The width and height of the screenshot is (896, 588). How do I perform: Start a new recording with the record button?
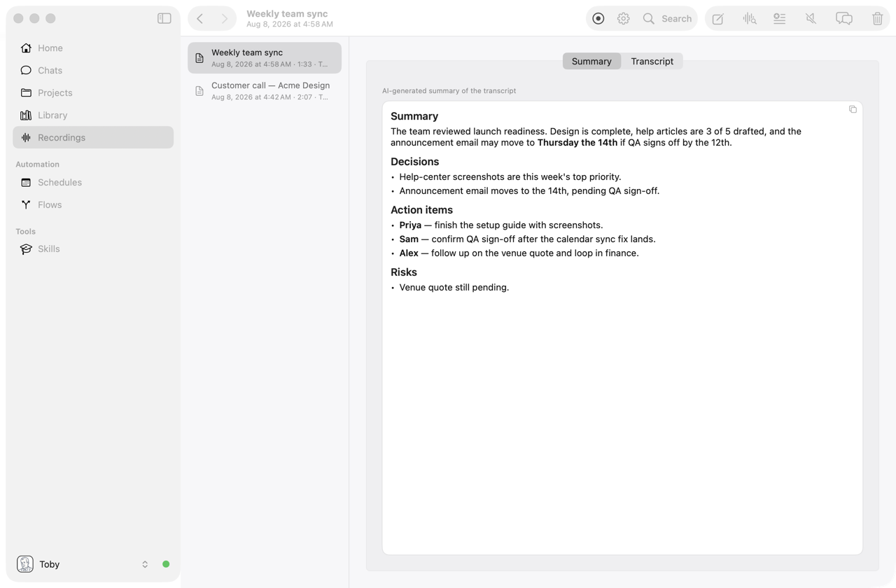tap(598, 19)
